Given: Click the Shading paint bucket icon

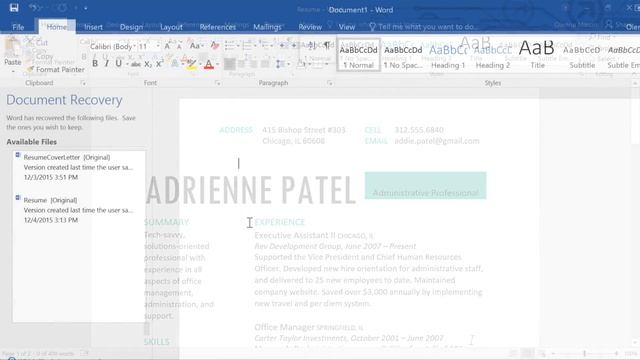Looking at the screenshot, I should click(x=301, y=64).
